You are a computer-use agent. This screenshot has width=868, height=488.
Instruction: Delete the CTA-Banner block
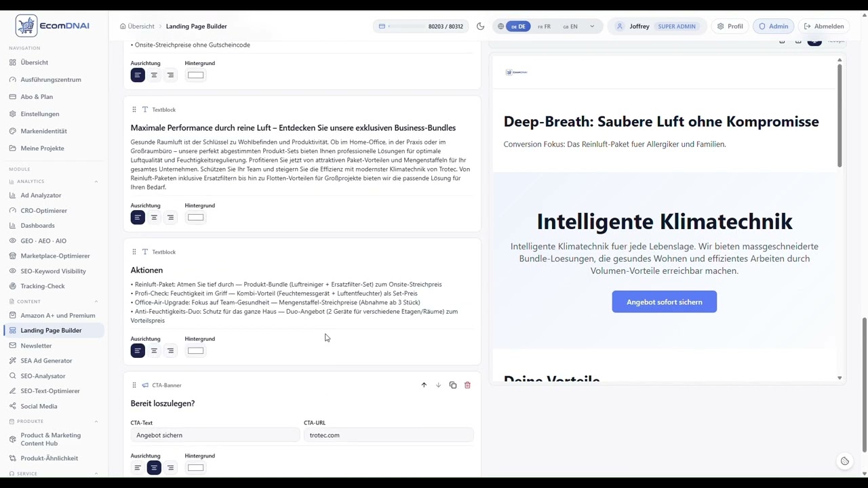click(467, 385)
